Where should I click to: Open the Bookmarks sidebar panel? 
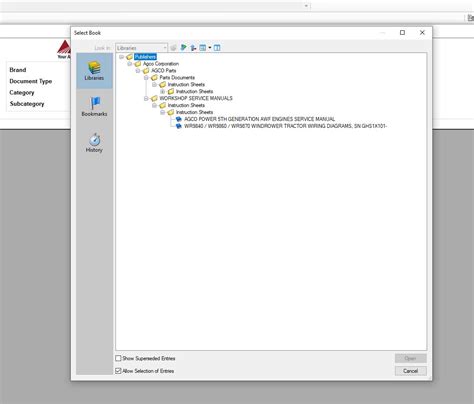click(94, 107)
